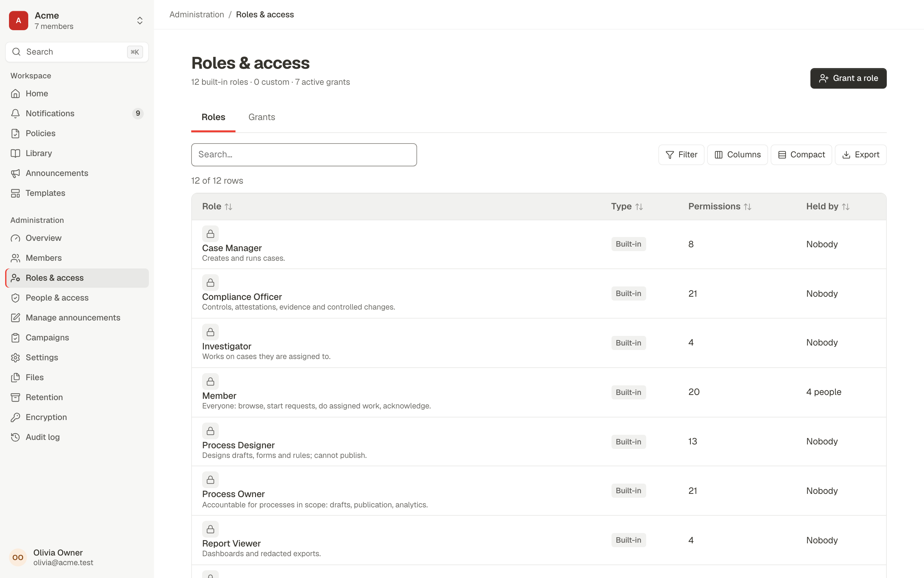Open the Audit log
This screenshot has height=578, width=924.
[x=77, y=437]
